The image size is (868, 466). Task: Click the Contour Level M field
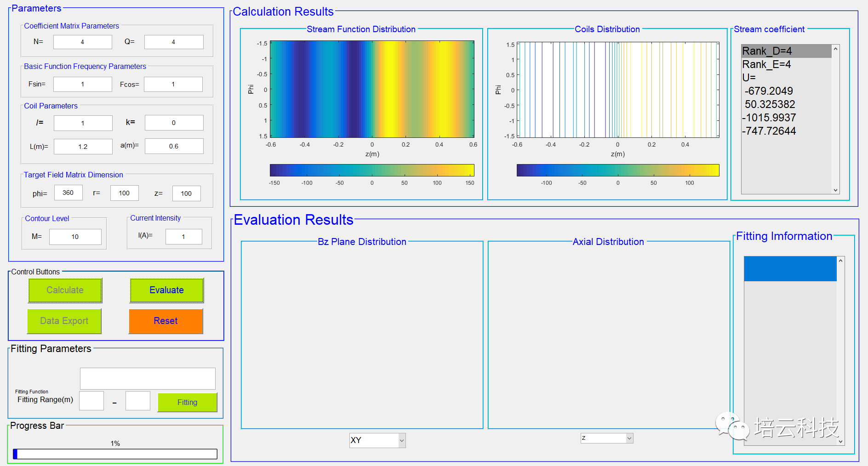(x=75, y=237)
